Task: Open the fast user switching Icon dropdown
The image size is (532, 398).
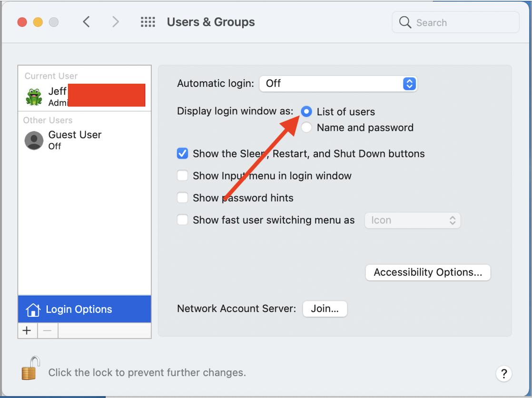Action: coord(413,220)
